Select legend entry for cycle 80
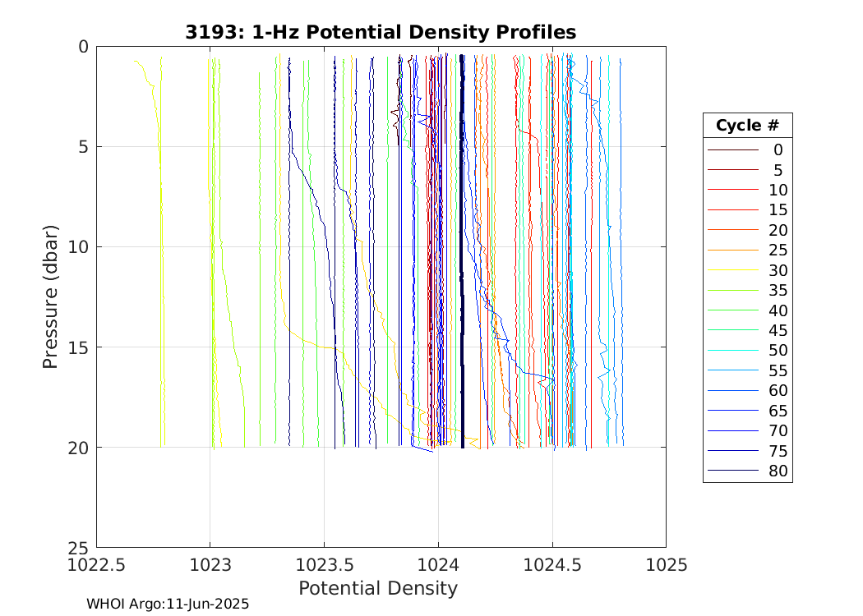 [x=747, y=471]
